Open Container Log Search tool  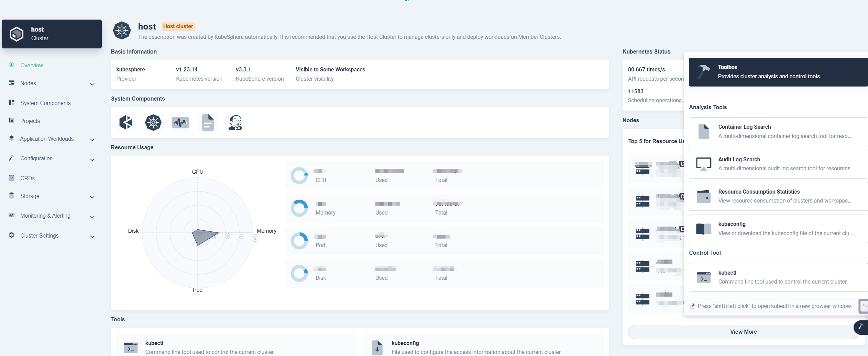(778, 131)
